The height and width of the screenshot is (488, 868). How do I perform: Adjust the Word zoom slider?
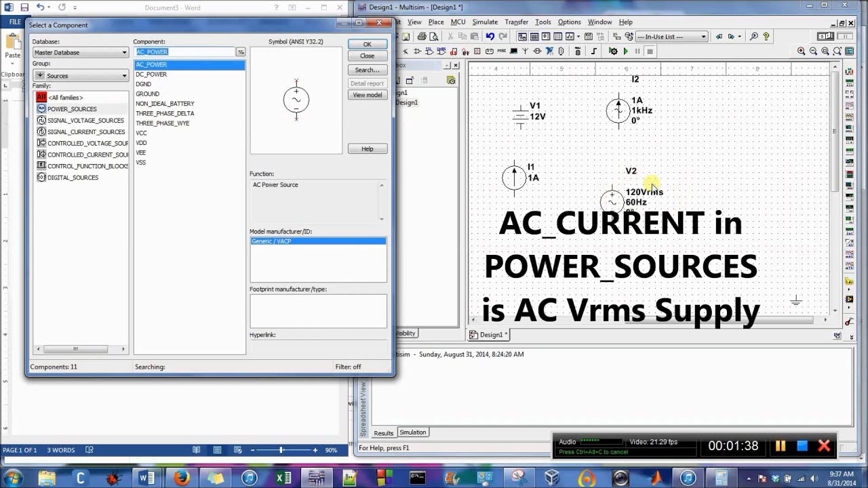click(x=281, y=450)
